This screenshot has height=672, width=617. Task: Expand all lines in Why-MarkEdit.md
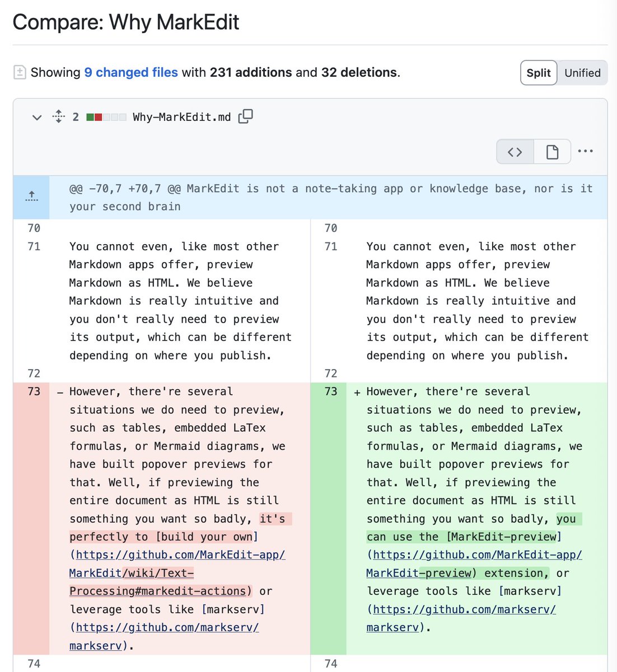click(58, 116)
